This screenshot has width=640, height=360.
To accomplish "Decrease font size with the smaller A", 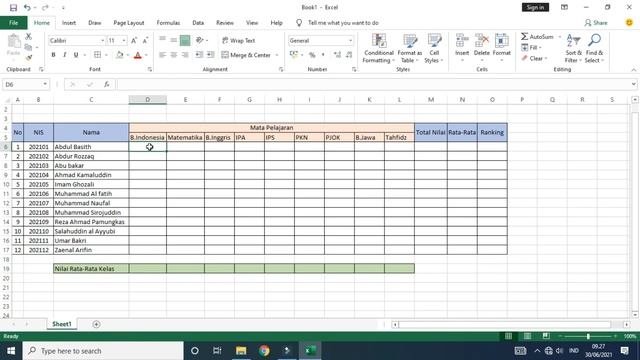I will pyautogui.click(x=145, y=40).
